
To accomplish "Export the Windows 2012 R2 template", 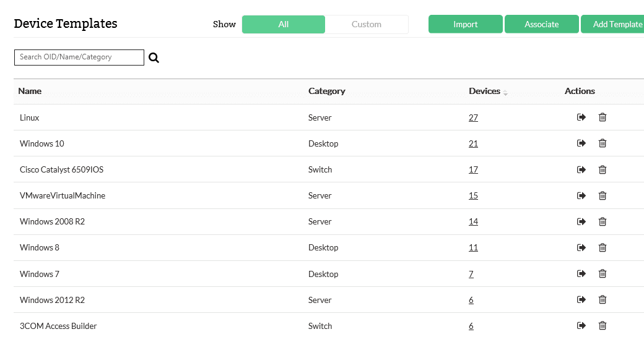I will [x=581, y=300].
